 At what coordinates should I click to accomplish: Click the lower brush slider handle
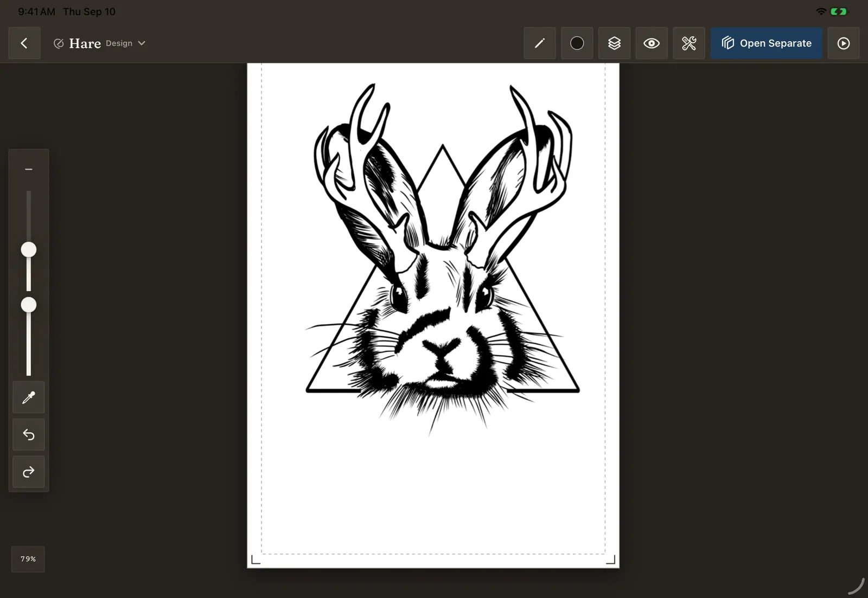[x=29, y=305]
